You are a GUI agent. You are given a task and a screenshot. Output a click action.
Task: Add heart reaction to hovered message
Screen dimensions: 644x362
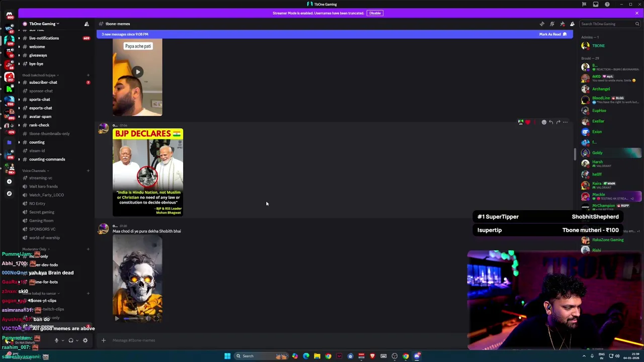pos(528,122)
